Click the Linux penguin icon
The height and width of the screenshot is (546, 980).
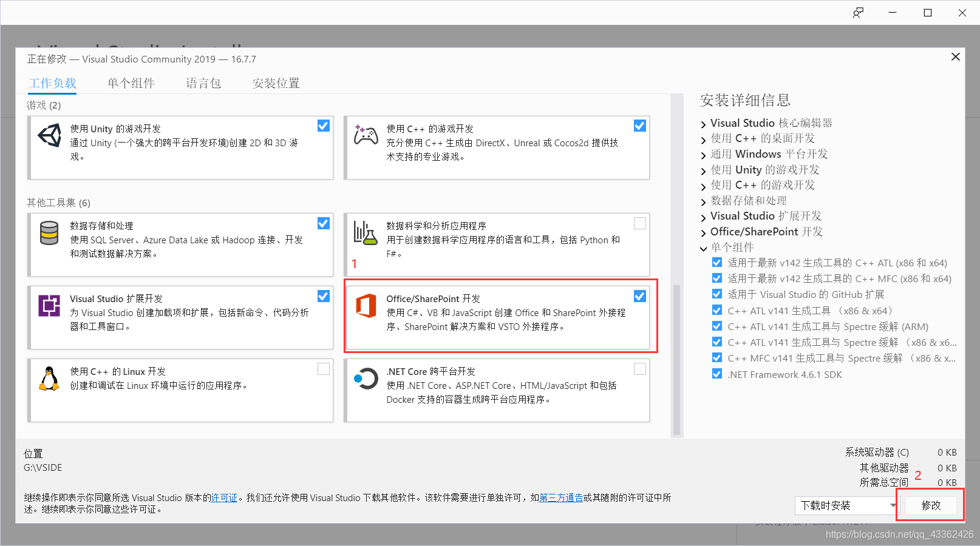49,379
